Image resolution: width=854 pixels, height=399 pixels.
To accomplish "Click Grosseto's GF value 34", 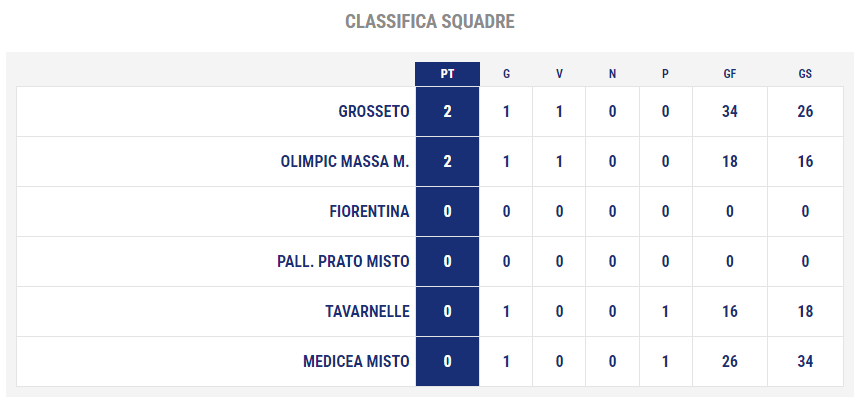I will coord(730,112).
